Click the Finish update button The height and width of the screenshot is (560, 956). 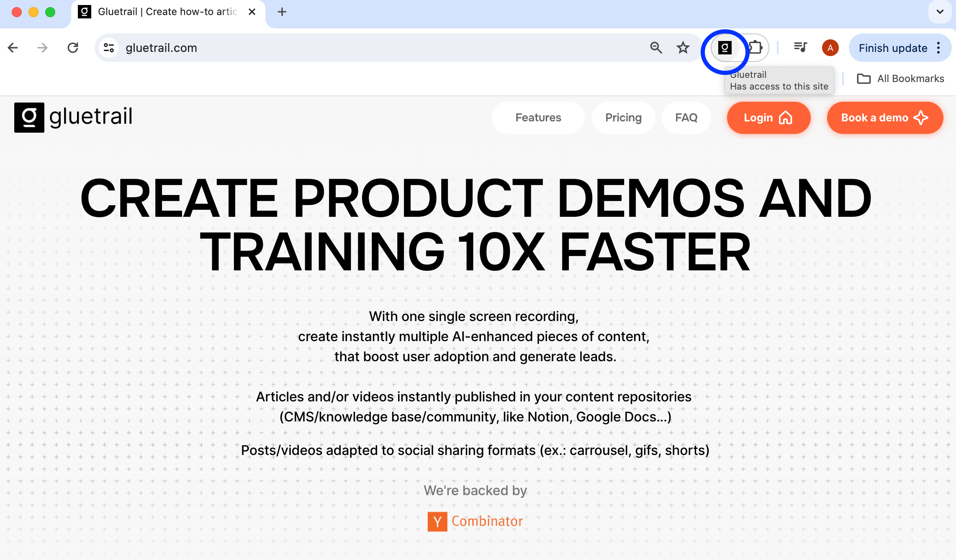(892, 48)
